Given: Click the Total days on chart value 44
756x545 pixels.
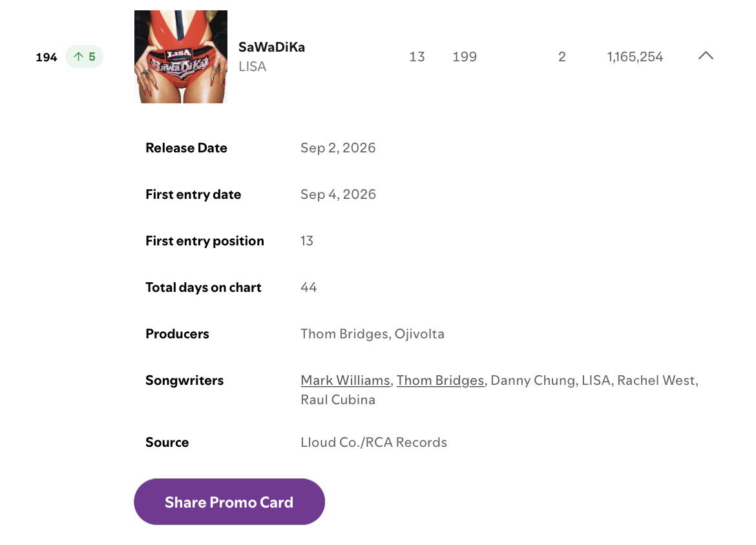Looking at the screenshot, I should click(309, 287).
